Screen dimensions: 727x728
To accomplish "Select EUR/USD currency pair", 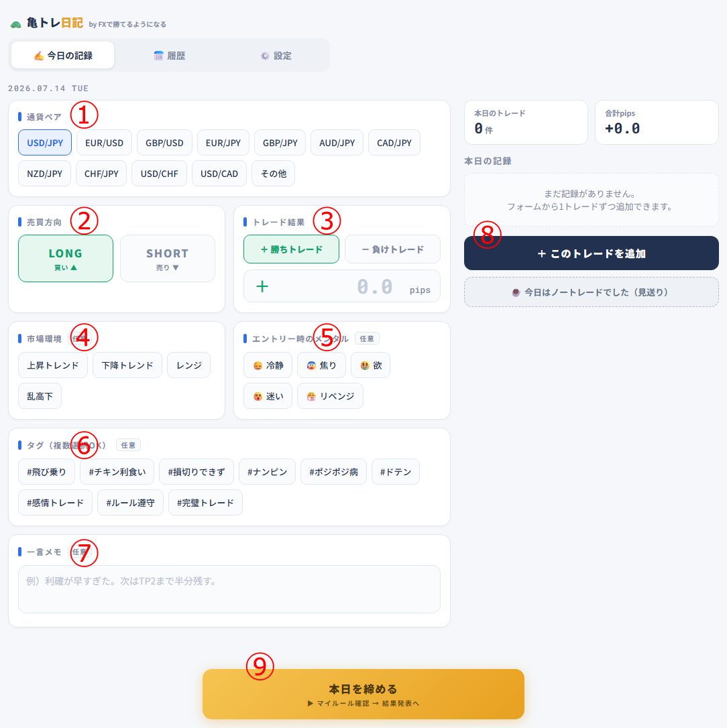I will (104, 143).
